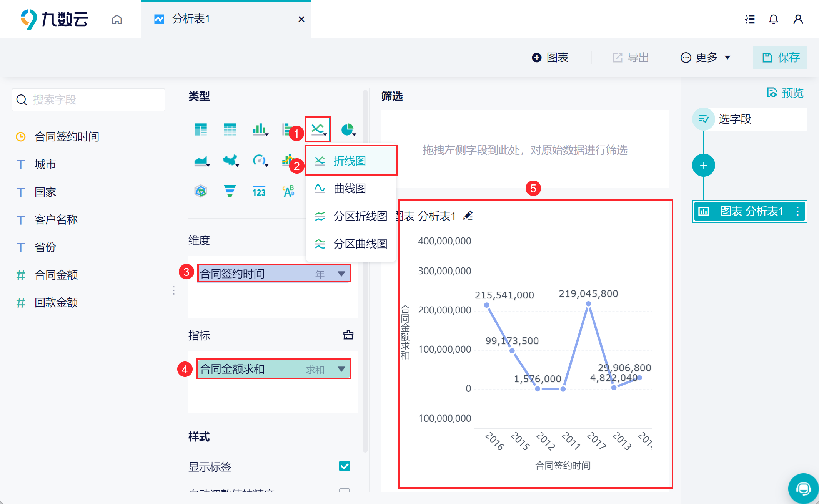
Task: Click the + node button in workflow
Action: tap(703, 164)
